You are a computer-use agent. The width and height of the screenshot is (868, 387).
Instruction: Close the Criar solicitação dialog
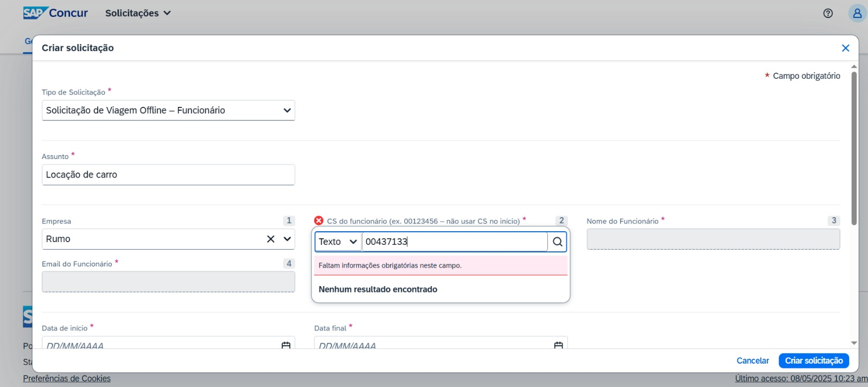tap(845, 48)
